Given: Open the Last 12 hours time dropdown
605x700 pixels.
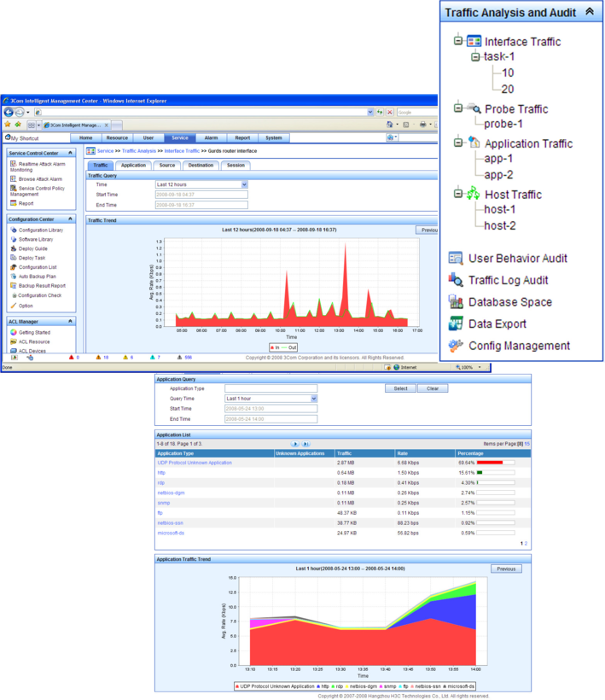Looking at the screenshot, I should [x=244, y=184].
